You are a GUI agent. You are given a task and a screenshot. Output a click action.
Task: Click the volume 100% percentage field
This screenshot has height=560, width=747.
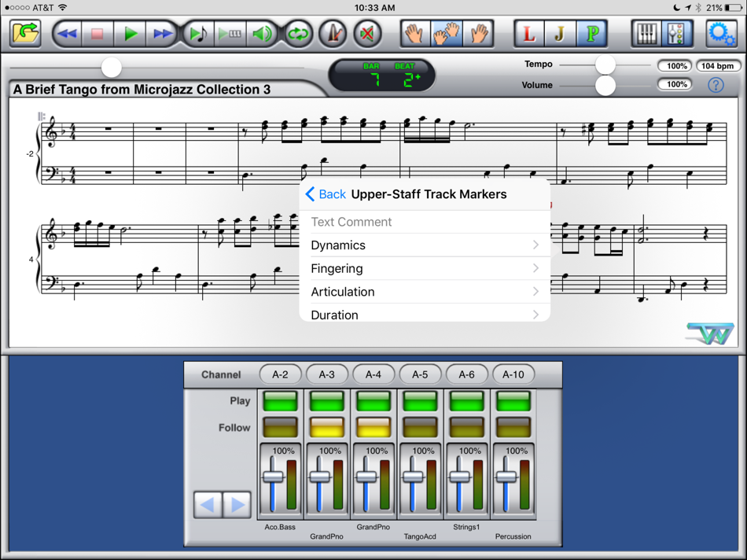pyautogui.click(x=675, y=84)
